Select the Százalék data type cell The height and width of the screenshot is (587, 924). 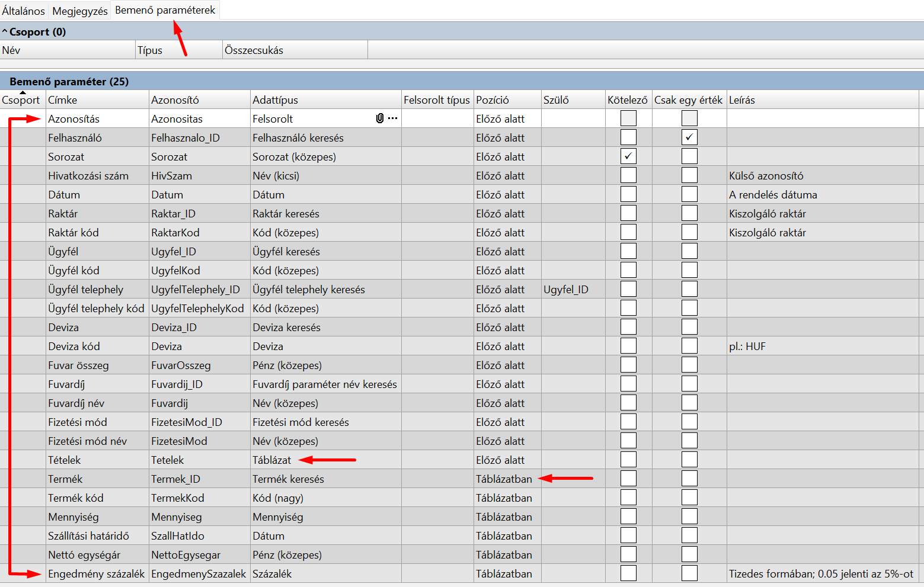pyautogui.click(x=326, y=573)
